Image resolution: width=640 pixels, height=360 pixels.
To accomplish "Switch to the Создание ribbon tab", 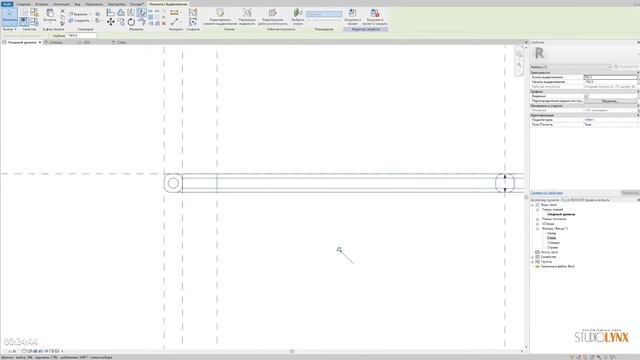I will (23, 4).
